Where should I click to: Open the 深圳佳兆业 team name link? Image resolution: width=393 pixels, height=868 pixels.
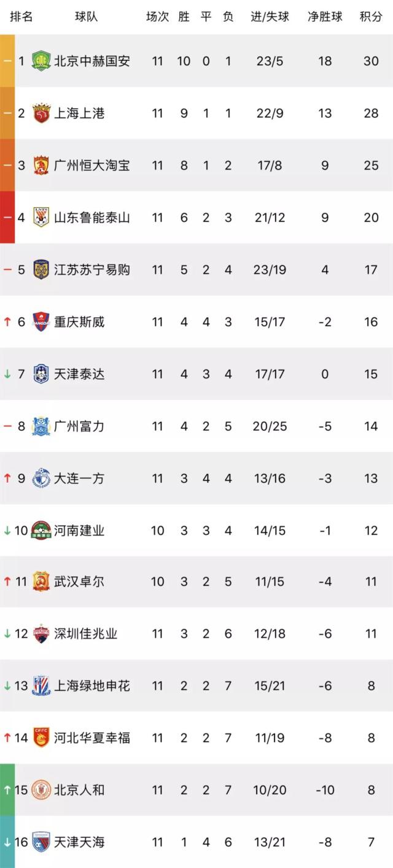[85, 634]
